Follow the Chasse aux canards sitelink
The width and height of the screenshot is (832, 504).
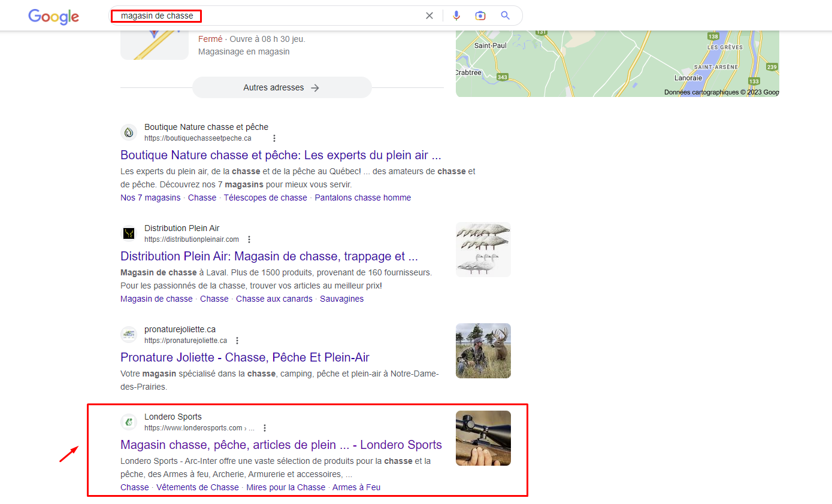pos(274,299)
